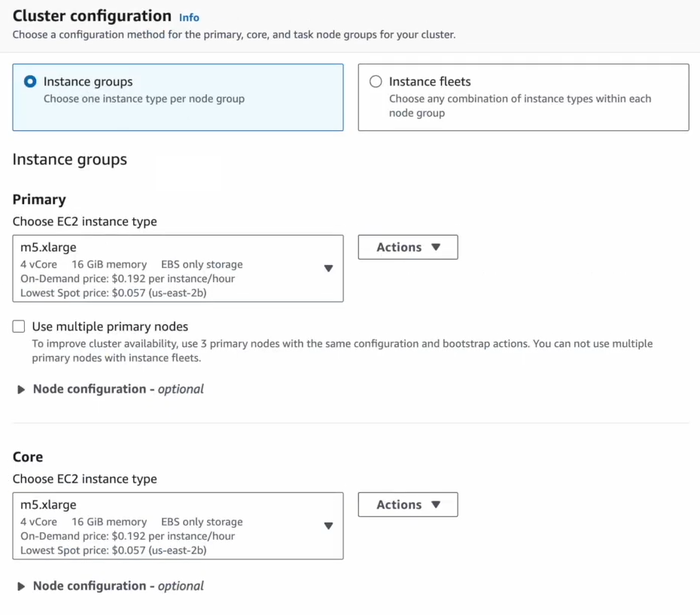Click the Lowest Spot price line in Core selector
Image resolution: width=700 pixels, height=615 pixels.
pos(113,550)
